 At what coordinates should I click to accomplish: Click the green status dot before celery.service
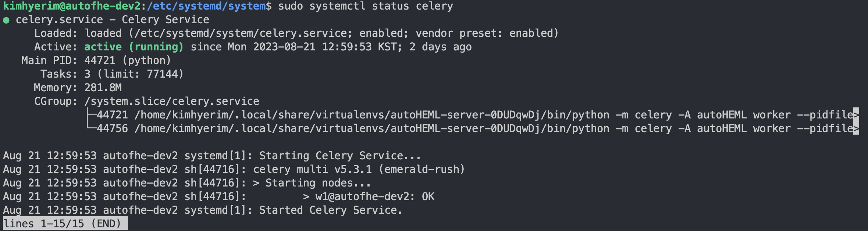pos(6,20)
